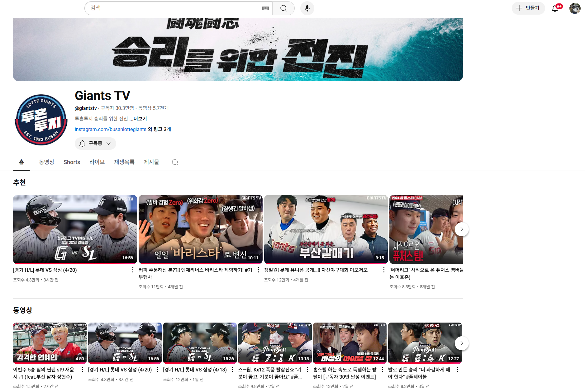Play the 일일 바리스타로 변신 thumbnail
The width and height of the screenshot is (585, 392).
(x=201, y=229)
